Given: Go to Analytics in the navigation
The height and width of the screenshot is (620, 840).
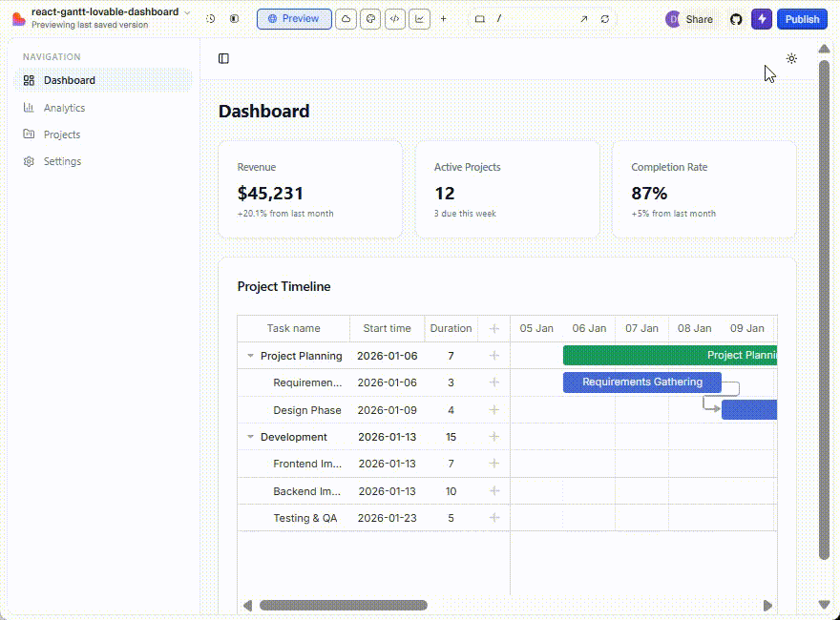Looking at the screenshot, I should tap(64, 108).
